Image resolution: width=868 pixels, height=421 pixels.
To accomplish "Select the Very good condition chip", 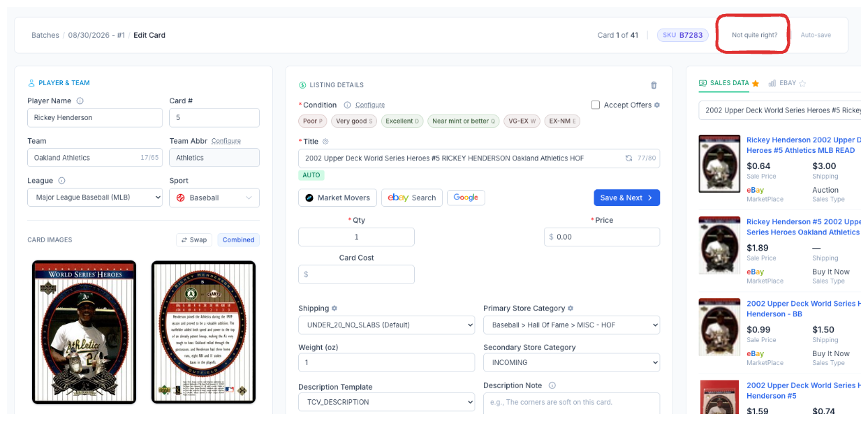I will (x=354, y=121).
